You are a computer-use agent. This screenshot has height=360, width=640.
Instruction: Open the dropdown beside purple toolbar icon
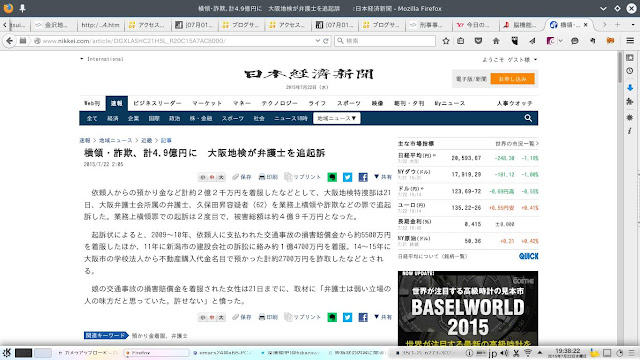(560, 41)
